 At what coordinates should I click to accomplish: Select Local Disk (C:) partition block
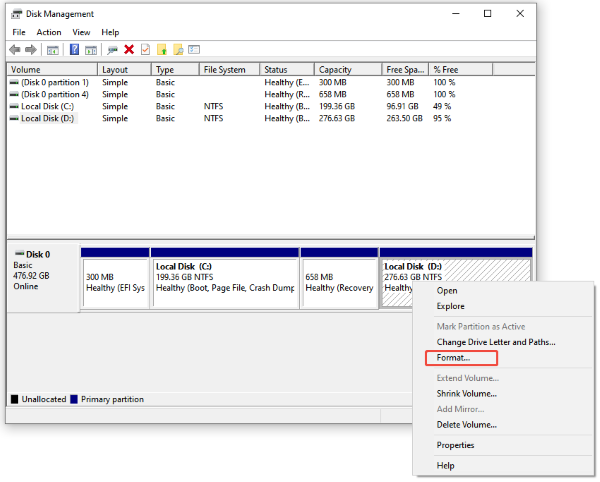click(x=225, y=278)
